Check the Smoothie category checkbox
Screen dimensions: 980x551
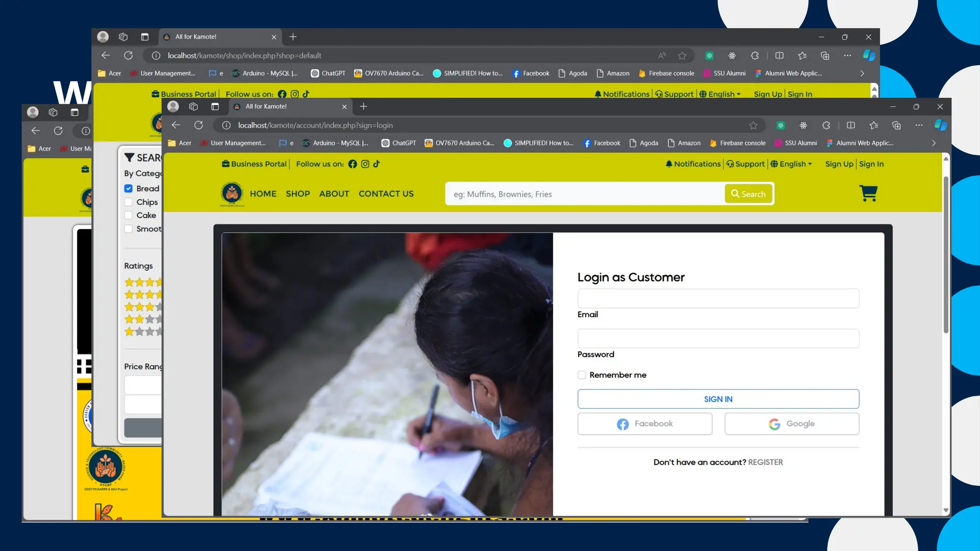point(128,229)
